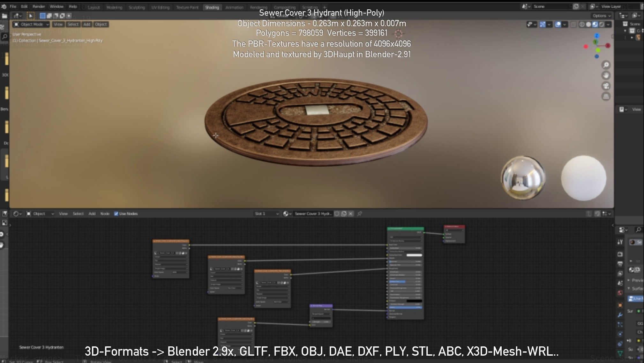Open the Node menu in node editor

tap(105, 213)
